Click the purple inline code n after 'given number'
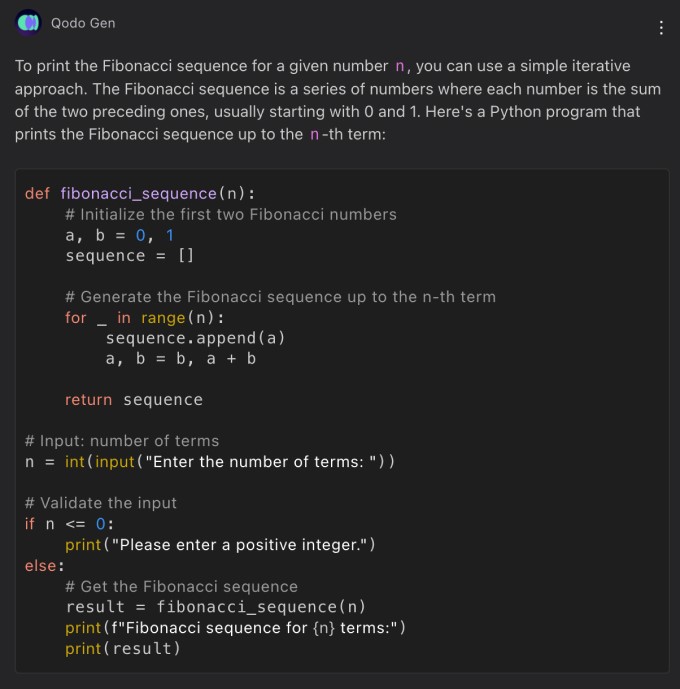The height and width of the screenshot is (689, 680). point(399,66)
